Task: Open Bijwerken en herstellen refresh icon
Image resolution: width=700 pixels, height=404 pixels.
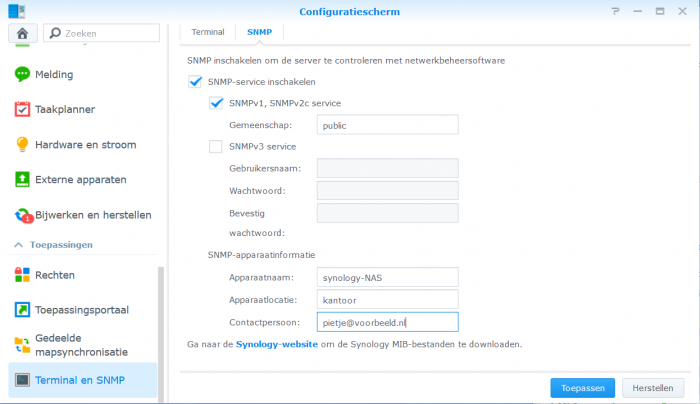Action: 22,215
